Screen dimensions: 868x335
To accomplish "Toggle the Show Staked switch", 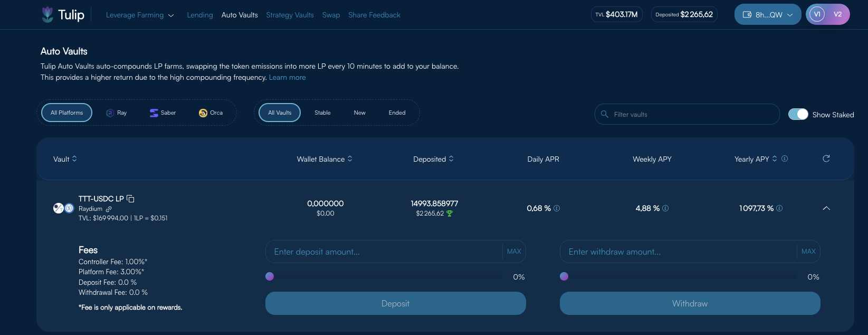I will [x=798, y=114].
